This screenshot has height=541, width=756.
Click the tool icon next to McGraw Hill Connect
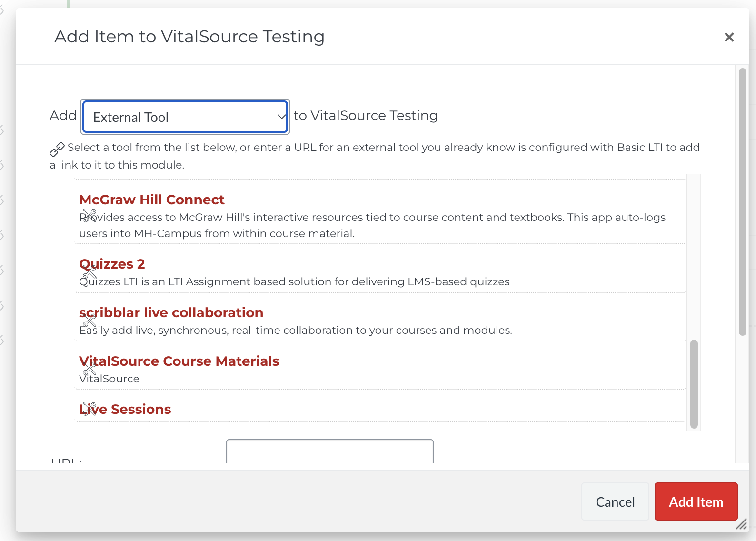(x=89, y=216)
